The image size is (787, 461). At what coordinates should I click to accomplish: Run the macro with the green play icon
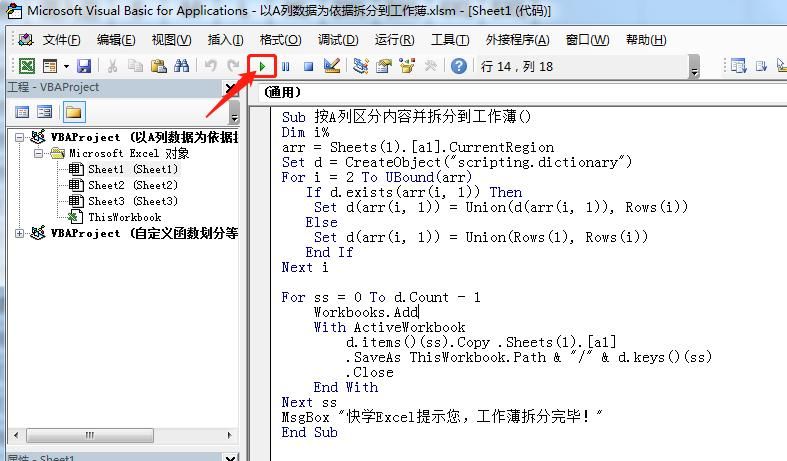click(x=262, y=66)
